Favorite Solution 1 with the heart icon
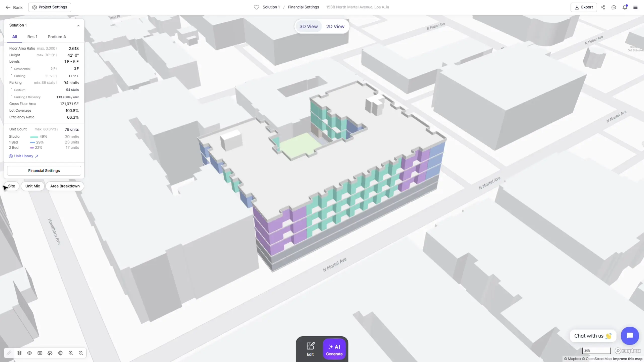644x362 pixels. point(256,7)
